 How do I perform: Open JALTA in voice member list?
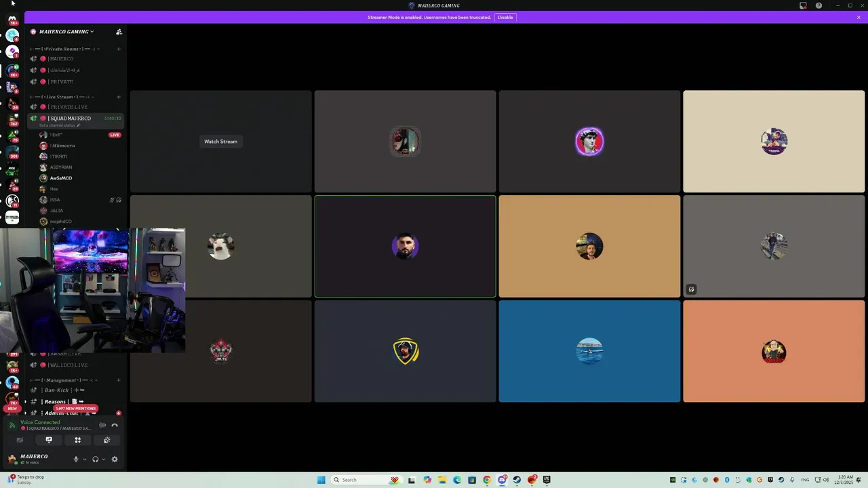tap(80, 211)
